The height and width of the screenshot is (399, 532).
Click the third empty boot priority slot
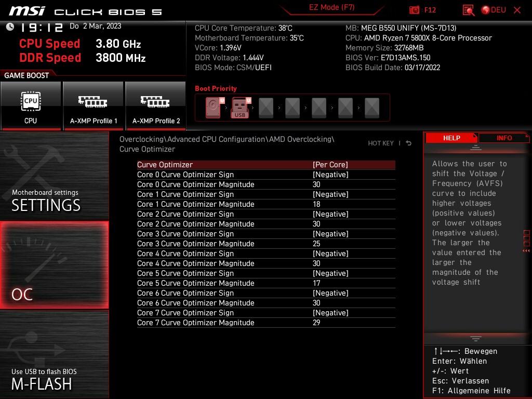pyautogui.click(x=319, y=108)
